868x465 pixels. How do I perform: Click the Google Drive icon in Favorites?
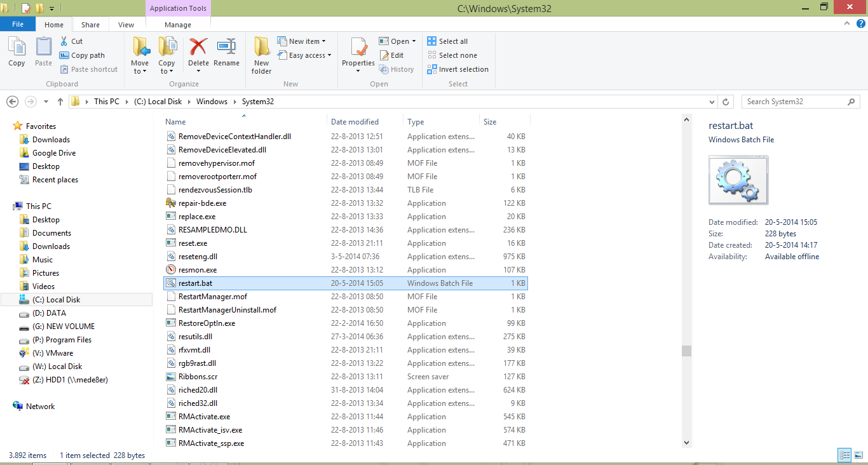24,153
